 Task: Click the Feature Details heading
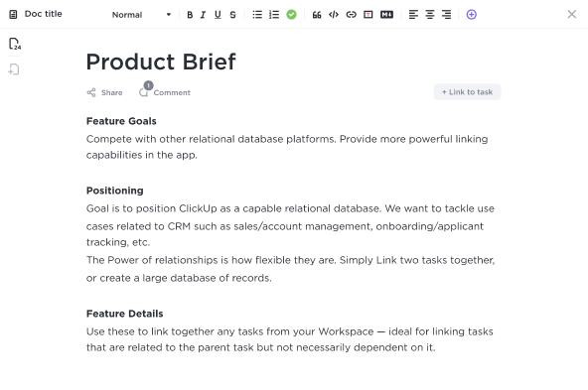coord(124,314)
